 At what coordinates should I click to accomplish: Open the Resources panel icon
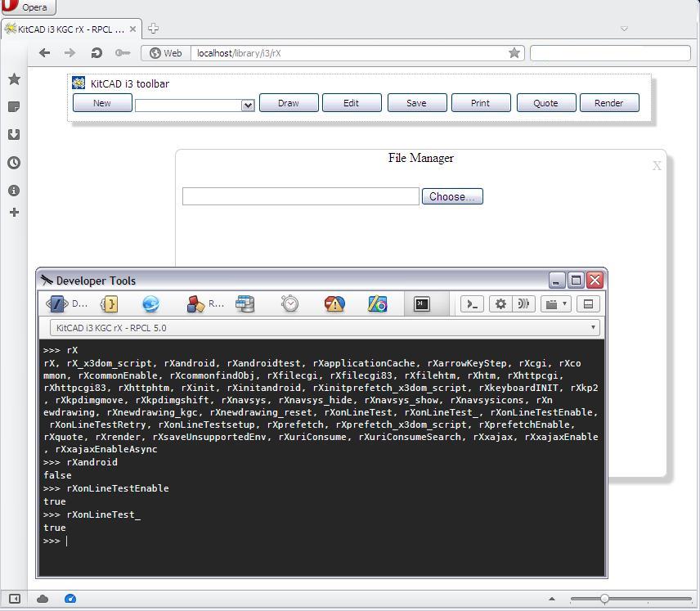pyautogui.click(x=205, y=304)
